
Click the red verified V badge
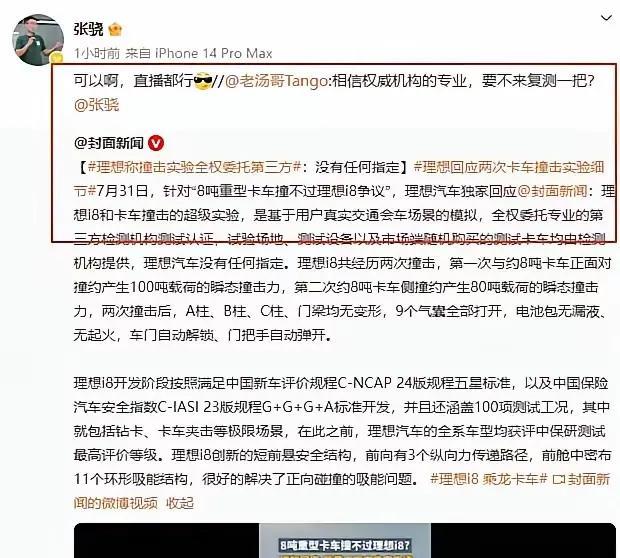click(x=156, y=143)
